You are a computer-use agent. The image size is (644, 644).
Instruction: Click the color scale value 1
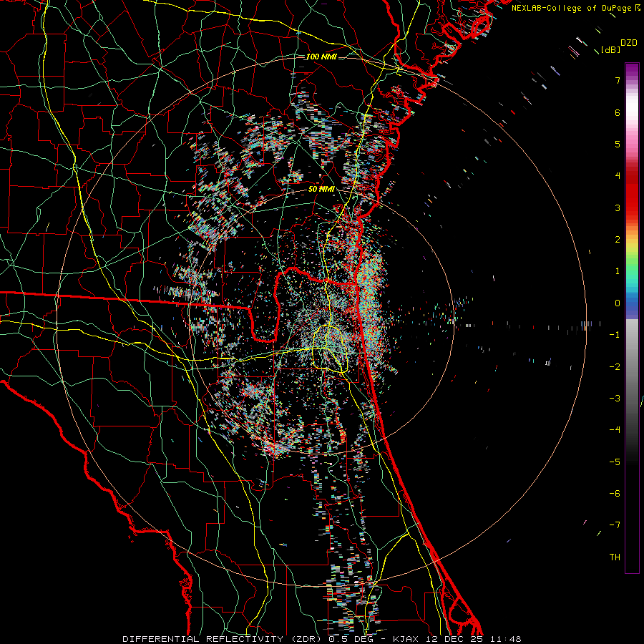pyautogui.click(x=618, y=271)
